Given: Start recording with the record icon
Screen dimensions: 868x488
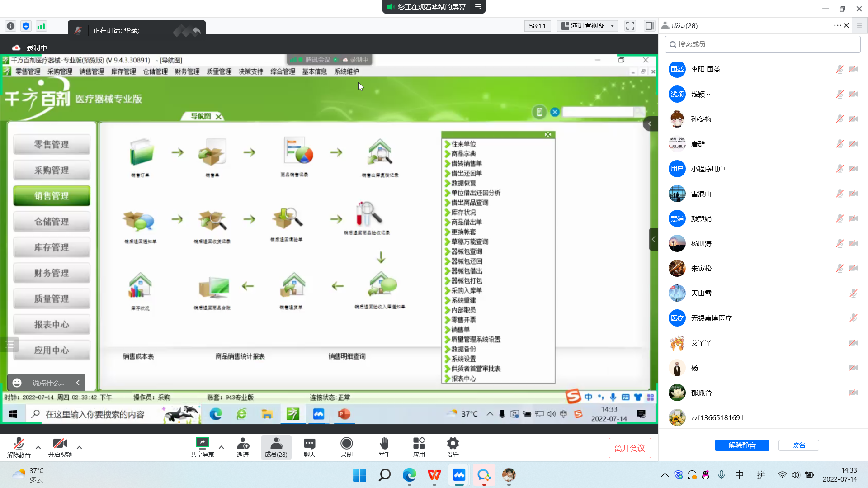Looking at the screenshot, I should click(347, 447).
